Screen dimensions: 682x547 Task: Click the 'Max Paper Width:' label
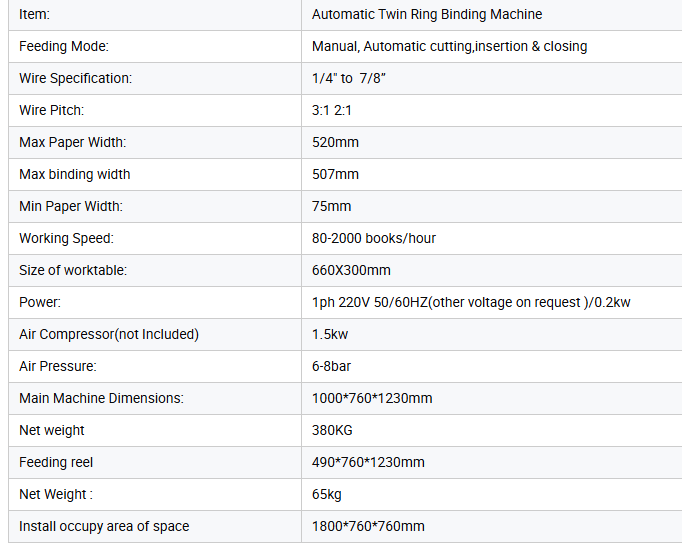tap(73, 142)
